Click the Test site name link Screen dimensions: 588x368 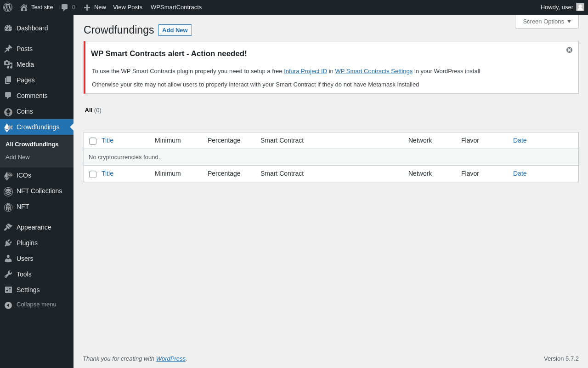pos(42,7)
